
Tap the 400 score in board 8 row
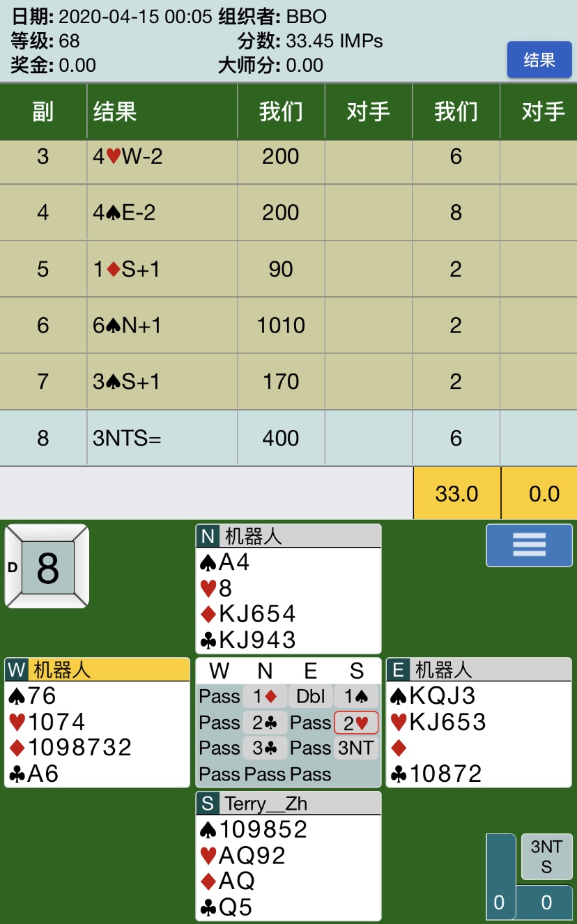[281, 438]
